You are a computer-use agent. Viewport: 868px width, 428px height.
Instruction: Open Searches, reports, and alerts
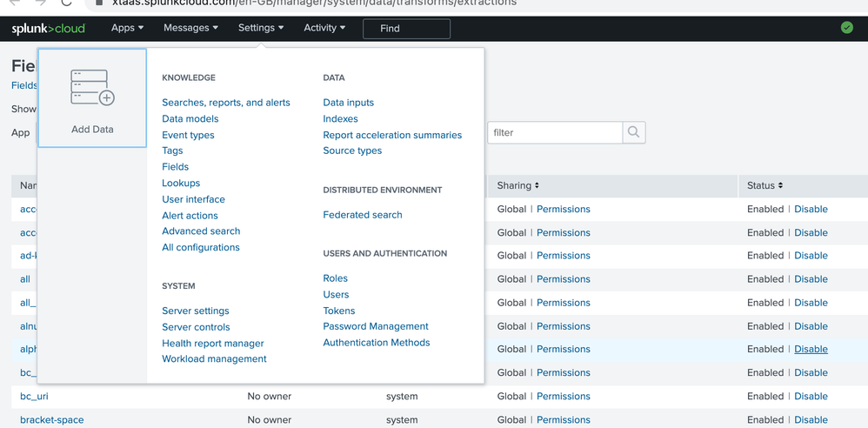(x=226, y=103)
